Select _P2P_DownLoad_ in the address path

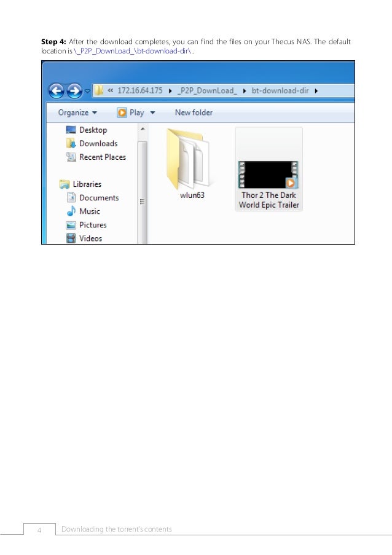pos(207,90)
